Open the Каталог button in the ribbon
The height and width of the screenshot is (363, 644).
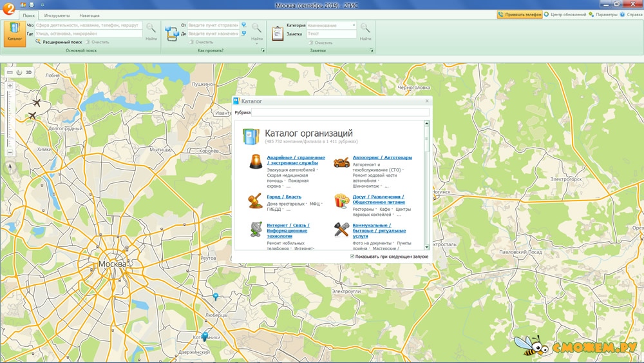[15, 34]
